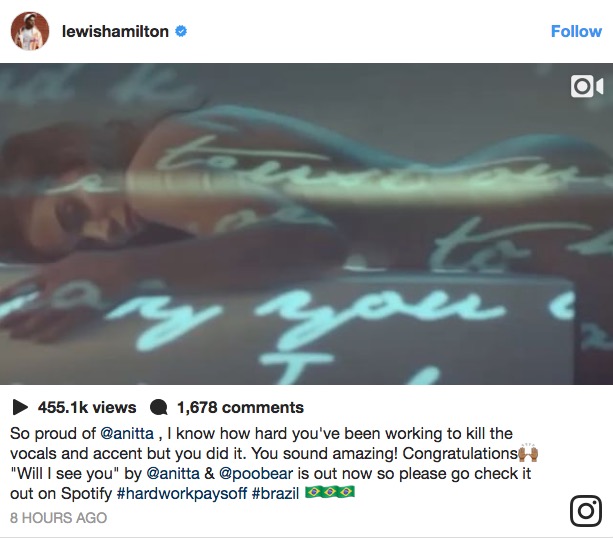Screen dimensions: 613x538
Task: Follow the lewishamilton account
Action: pos(576,31)
